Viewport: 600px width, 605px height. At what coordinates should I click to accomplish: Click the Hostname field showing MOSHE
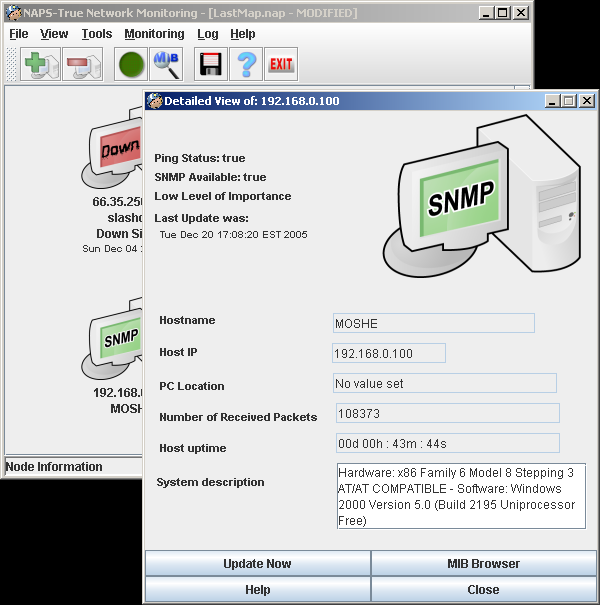(x=433, y=323)
